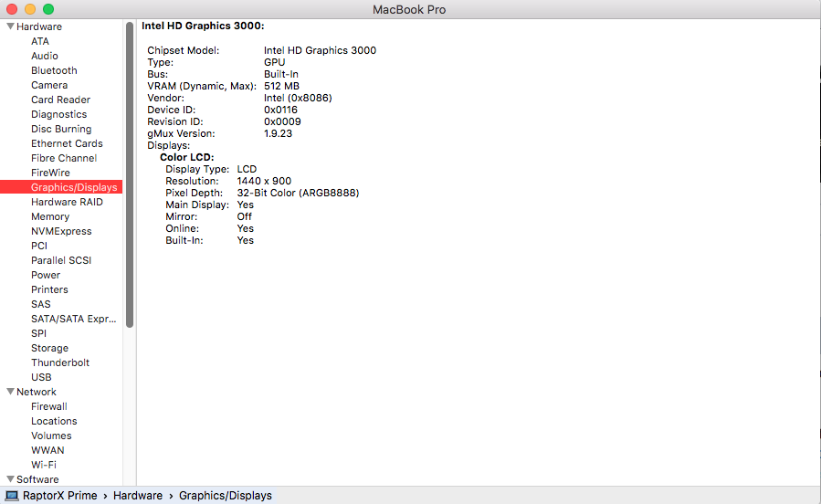This screenshot has height=504, width=821.
Task: Collapse the Software section triangle
Action: 10,478
